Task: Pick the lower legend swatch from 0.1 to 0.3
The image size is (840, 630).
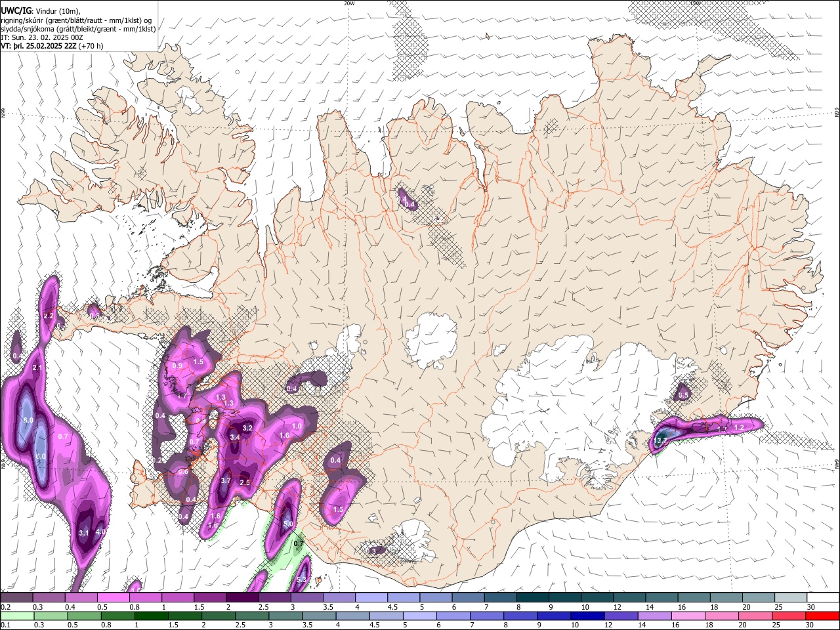Action: (17, 616)
